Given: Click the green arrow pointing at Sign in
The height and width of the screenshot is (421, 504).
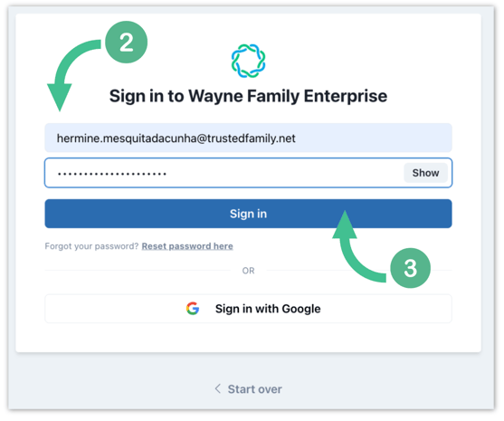Looking at the screenshot, I should coord(358,247).
